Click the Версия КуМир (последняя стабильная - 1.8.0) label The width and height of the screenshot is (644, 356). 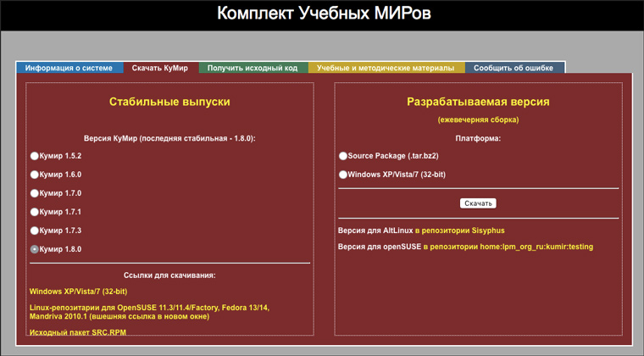click(x=169, y=138)
